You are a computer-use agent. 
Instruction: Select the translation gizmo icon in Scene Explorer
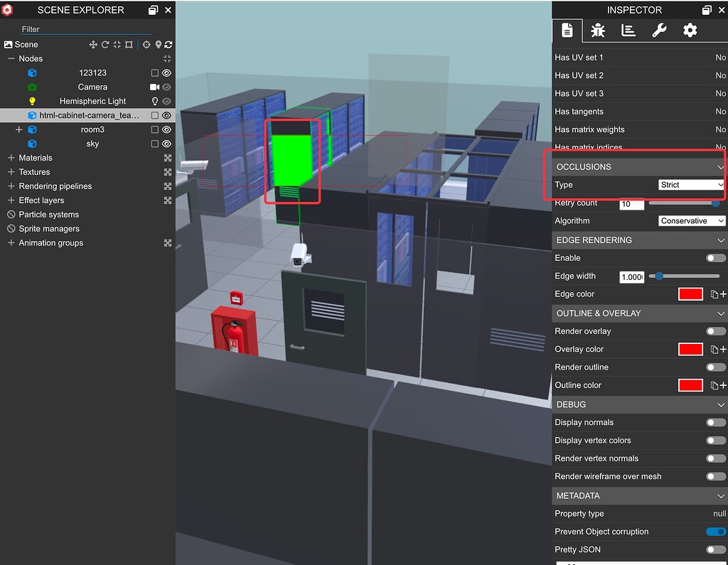(x=94, y=44)
